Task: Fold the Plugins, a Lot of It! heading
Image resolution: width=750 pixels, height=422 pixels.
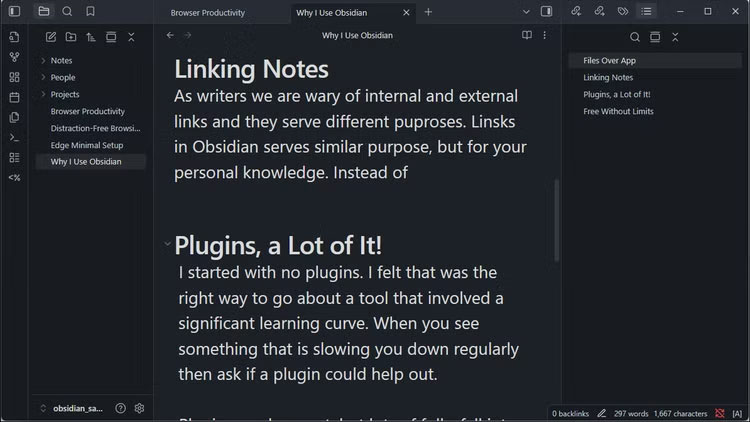Action: tap(167, 244)
